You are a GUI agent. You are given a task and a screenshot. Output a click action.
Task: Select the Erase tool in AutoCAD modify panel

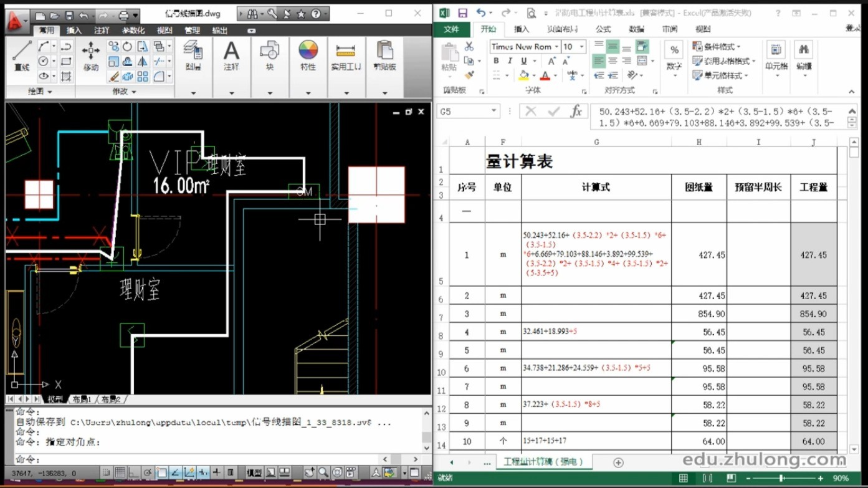113,77
